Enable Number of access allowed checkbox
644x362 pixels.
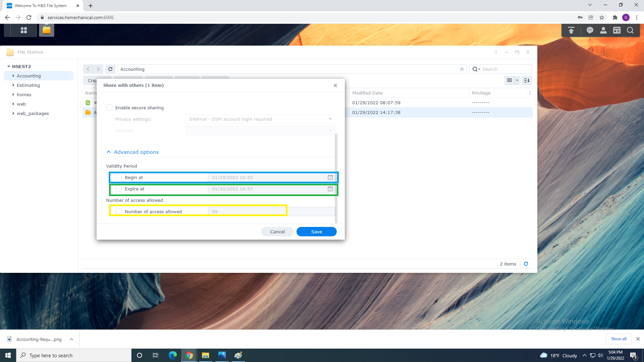point(119,212)
